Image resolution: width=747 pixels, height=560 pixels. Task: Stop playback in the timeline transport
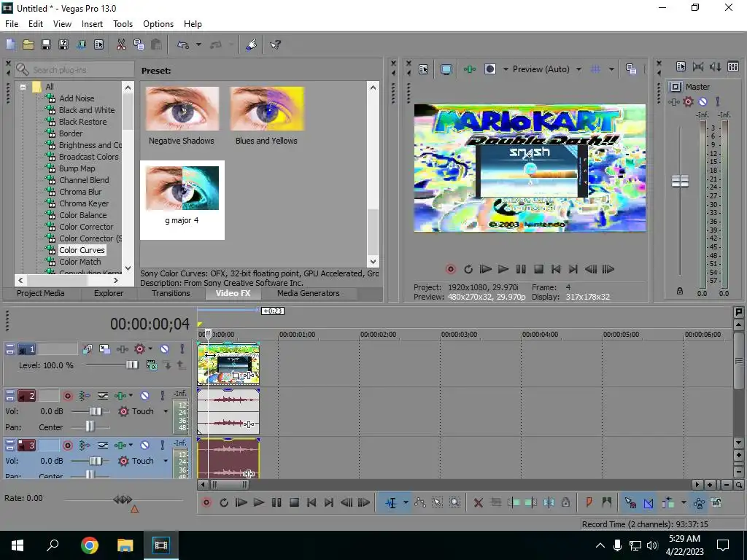tap(294, 502)
